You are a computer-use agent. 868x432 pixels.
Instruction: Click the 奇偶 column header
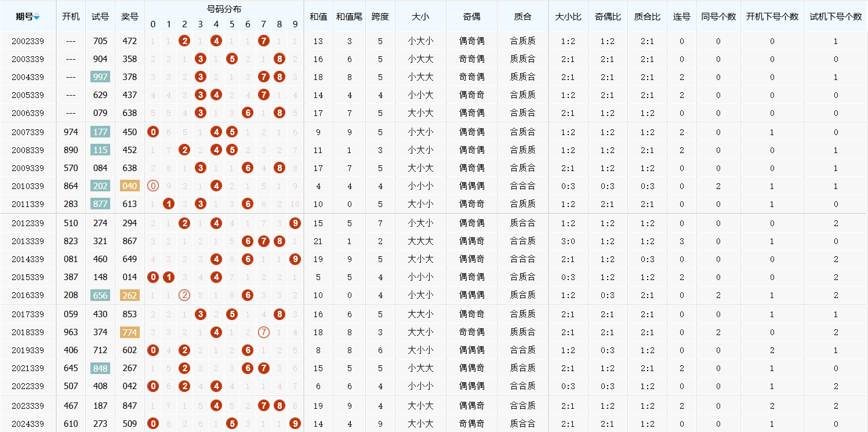point(471,16)
